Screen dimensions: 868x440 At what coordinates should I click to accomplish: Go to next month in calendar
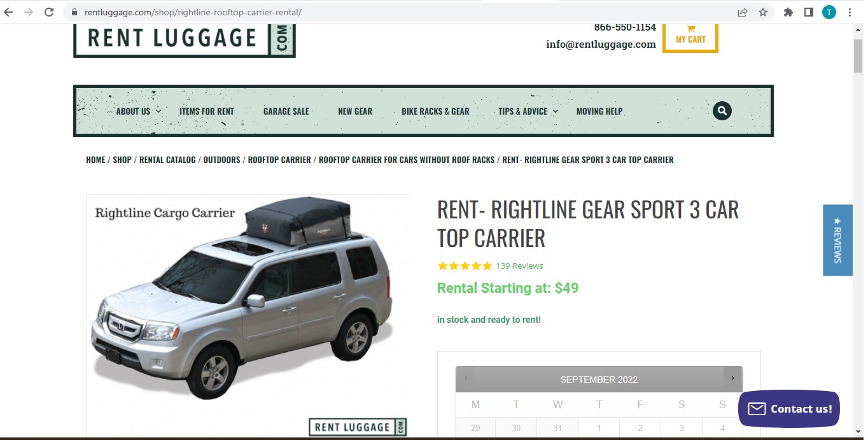(x=732, y=378)
